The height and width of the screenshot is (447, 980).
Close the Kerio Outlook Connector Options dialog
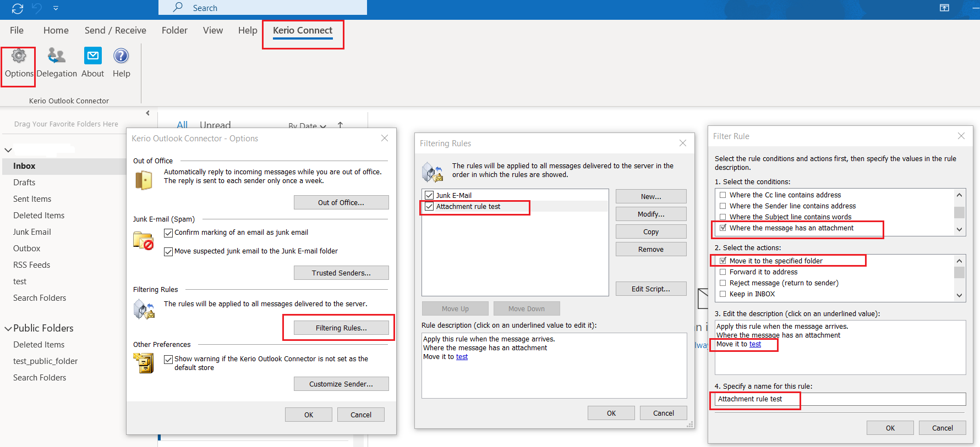385,139
